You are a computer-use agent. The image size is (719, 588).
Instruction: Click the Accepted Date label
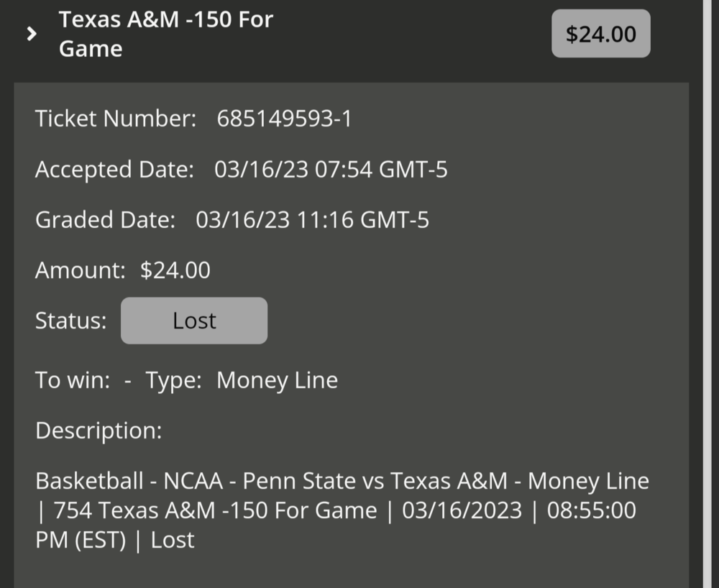tap(114, 170)
